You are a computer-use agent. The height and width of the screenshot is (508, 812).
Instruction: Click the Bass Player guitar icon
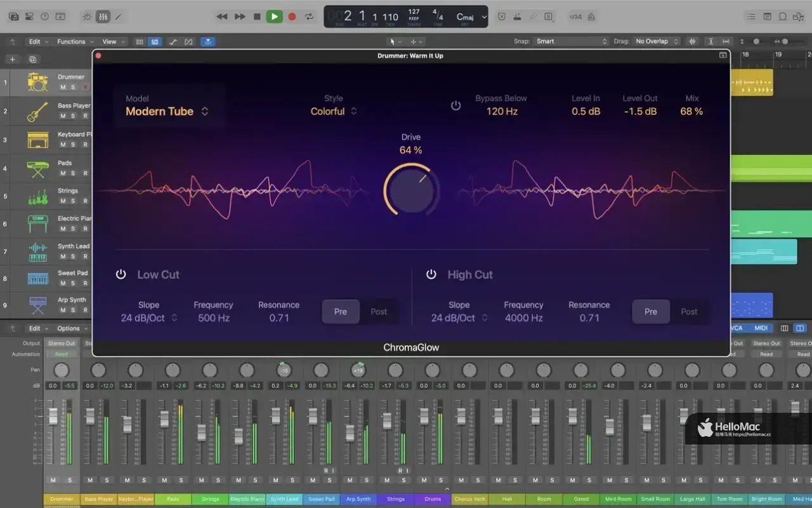click(38, 111)
